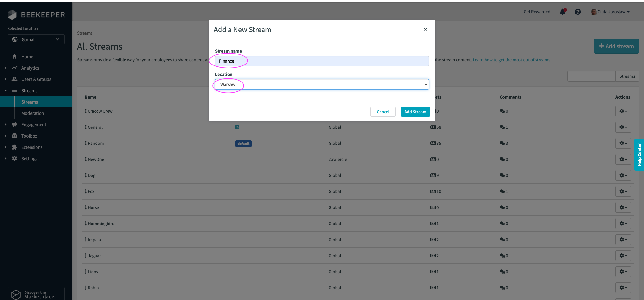The image size is (644, 300).
Task: Confirm with the Add Stream button
Action: pos(415,112)
